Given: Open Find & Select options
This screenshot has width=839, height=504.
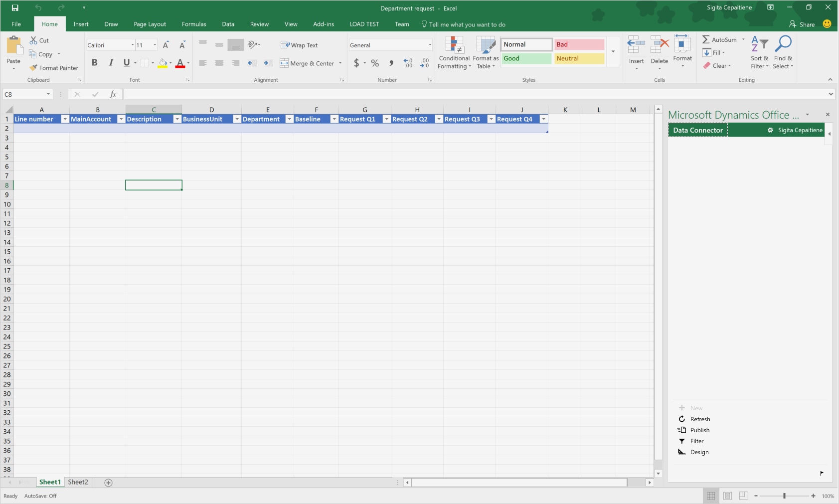Looking at the screenshot, I should (783, 52).
